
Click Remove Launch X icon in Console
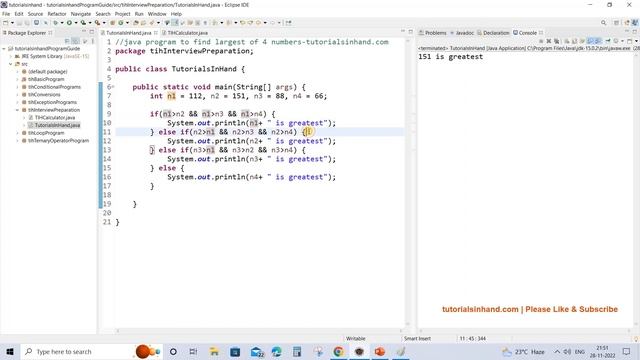pos(549,41)
